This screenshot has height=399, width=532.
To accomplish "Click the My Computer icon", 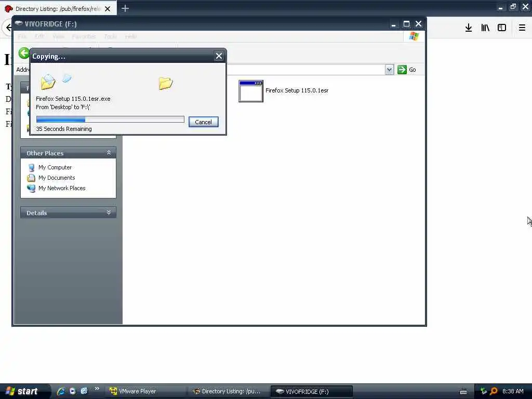I will [31, 168].
